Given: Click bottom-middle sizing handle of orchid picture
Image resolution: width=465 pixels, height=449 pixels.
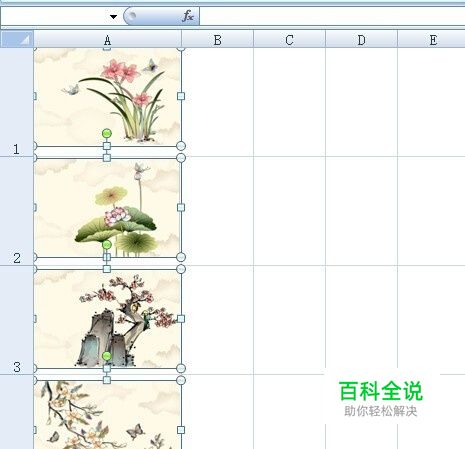Looking at the screenshot, I should pyautogui.click(x=107, y=146).
